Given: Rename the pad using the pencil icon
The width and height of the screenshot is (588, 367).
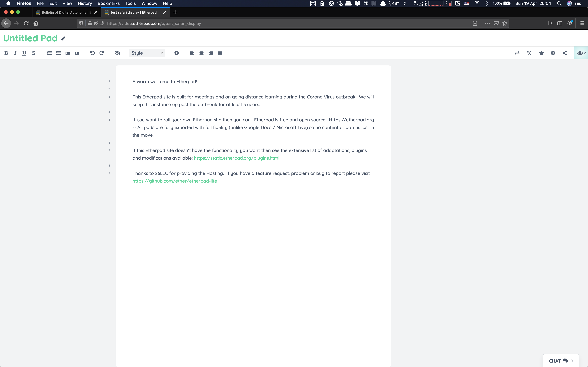Looking at the screenshot, I should point(63,39).
